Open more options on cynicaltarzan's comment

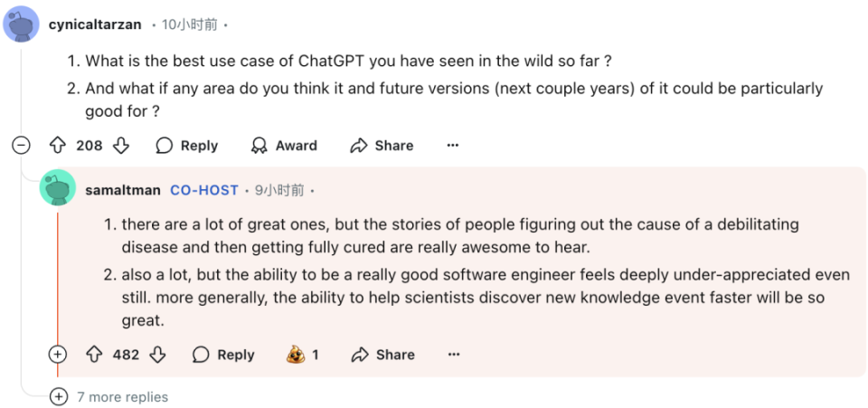(453, 146)
